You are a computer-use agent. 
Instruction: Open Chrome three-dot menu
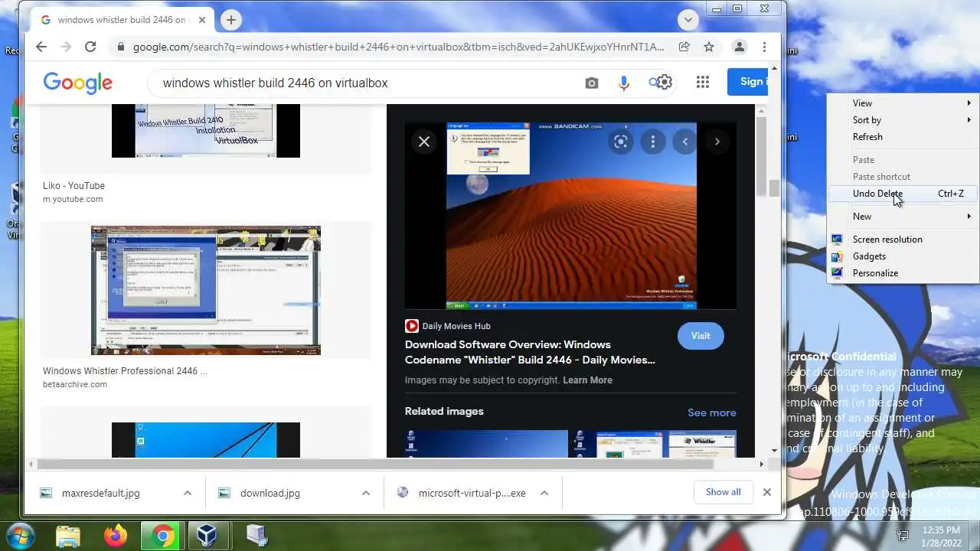(764, 47)
